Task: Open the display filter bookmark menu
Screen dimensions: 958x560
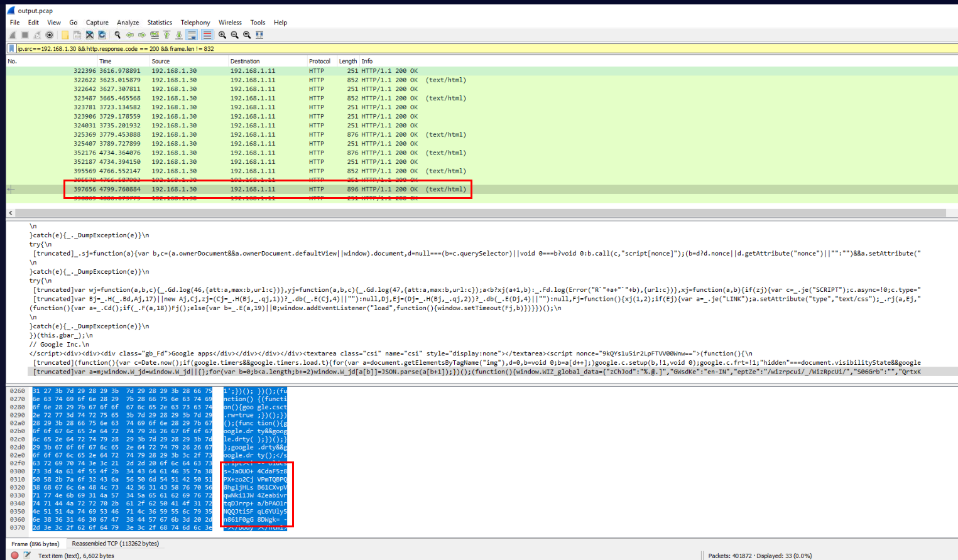Action: [x=11, y=49]
